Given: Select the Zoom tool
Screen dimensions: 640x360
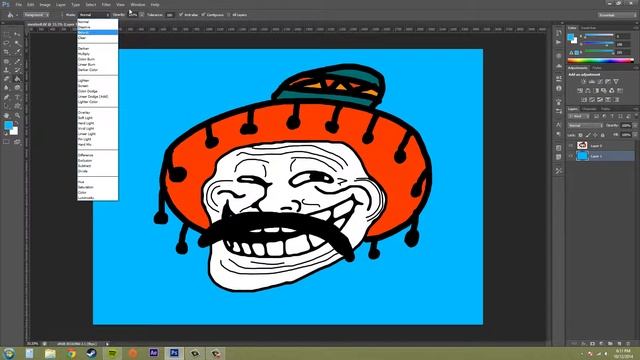Looking at the screenshot, I should point(18,116).
